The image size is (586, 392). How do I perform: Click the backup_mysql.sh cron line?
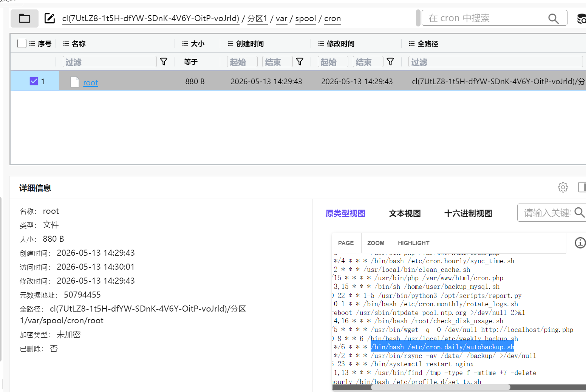(416, 287)
